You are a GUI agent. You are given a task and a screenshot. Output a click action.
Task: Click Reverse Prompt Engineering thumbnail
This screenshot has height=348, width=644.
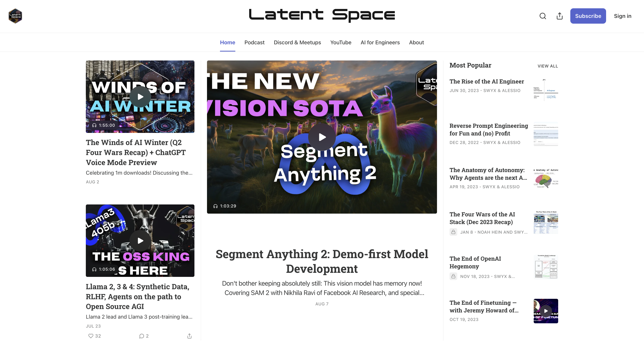[x=546, y=134]
